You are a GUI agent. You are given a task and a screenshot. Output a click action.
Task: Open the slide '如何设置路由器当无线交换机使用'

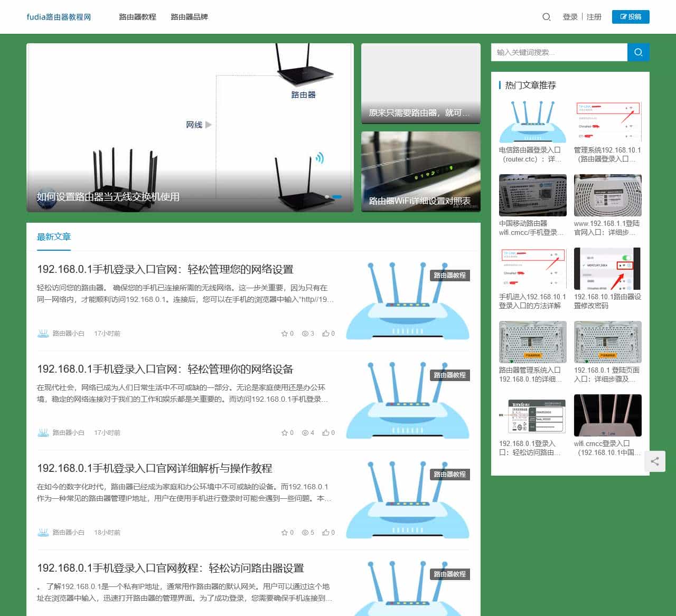point(108,197)
